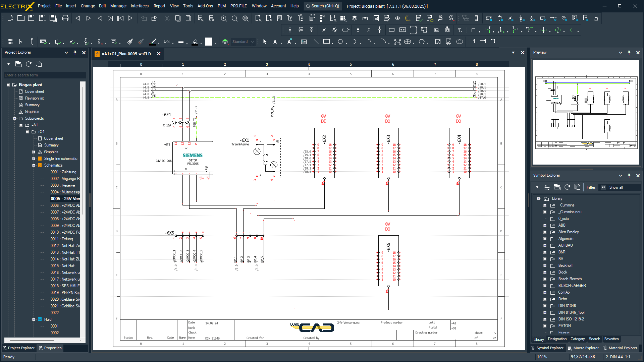Collapse the Subprojects tree node
Viewport: 644px width, 362px height.
pyautogui.click(x=14, y=118)
